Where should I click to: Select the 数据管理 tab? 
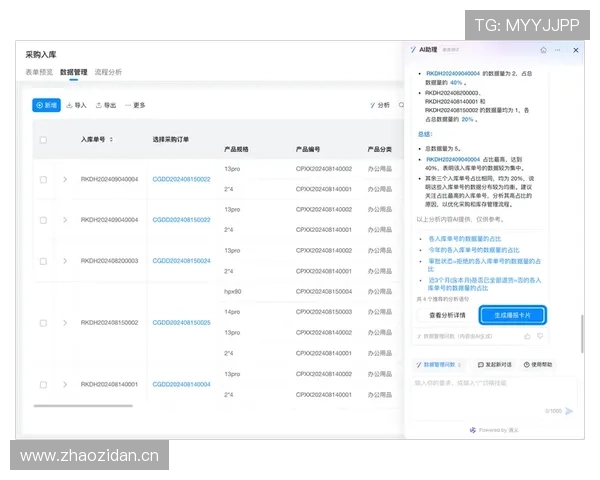coord(73,72)
